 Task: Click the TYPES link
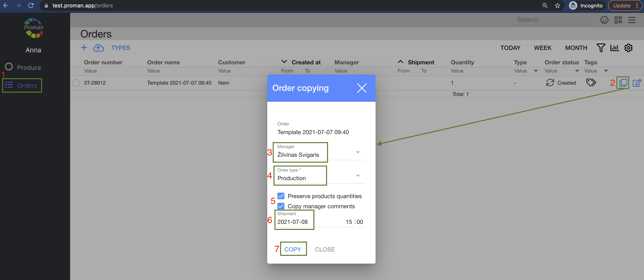tap(121, 48)
